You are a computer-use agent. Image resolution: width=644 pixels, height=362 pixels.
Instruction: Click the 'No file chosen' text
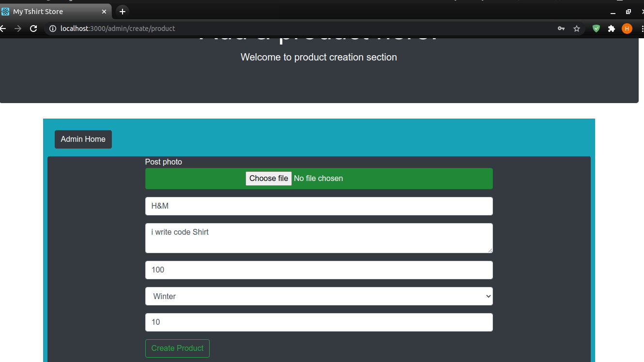(x=318, y=179)
